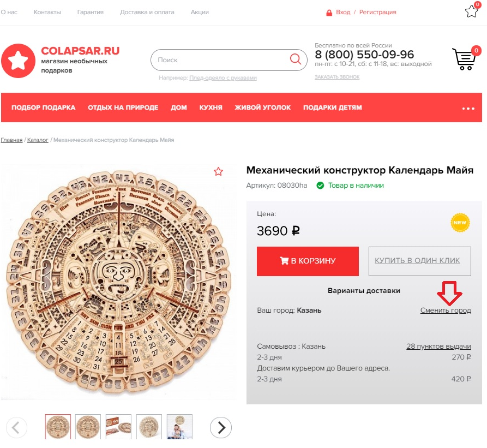The height and width of the screenshot is (448, 487).
Task: Select the first product thumbnail
Action: [58, 427]
